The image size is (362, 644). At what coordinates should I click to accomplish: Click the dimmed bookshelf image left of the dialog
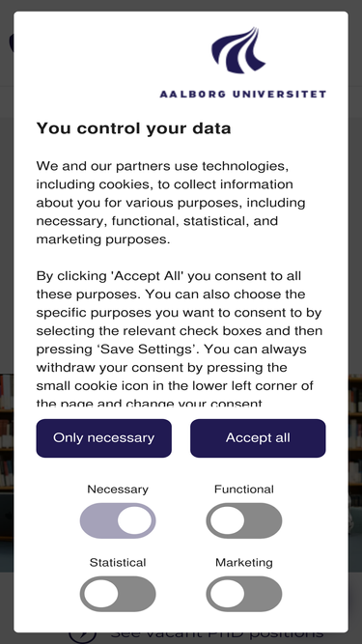point(7,456)
